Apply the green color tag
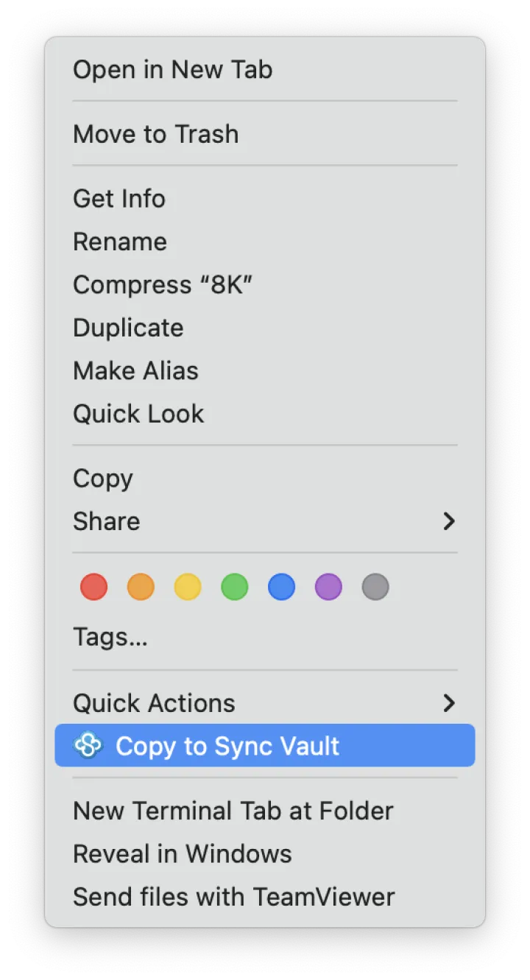Screen dimensions: 530x980 tap(235, 588)
